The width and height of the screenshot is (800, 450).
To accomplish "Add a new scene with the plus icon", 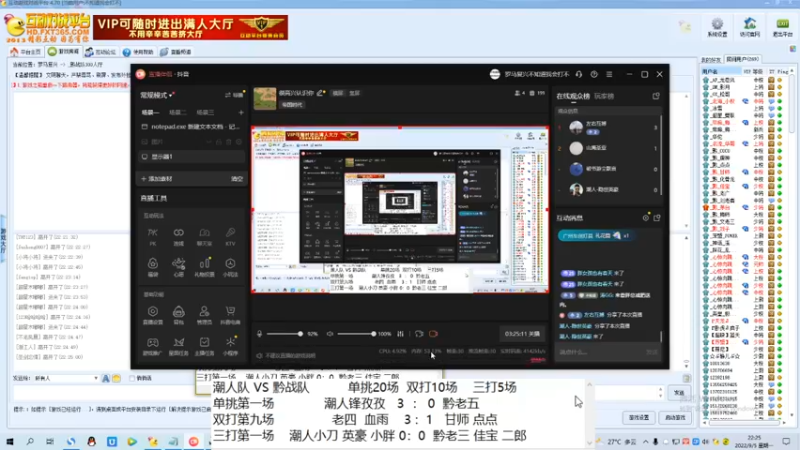I will [x=241, y=112].
